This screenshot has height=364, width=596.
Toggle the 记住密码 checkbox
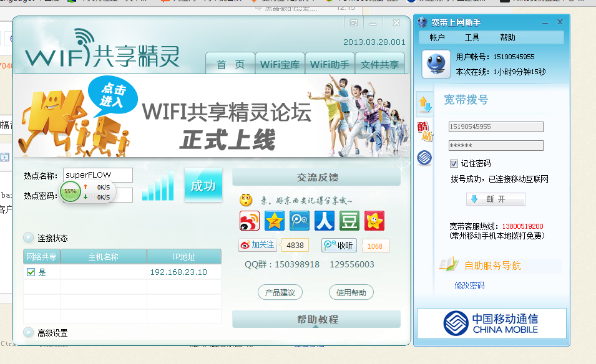coord(454,163)
